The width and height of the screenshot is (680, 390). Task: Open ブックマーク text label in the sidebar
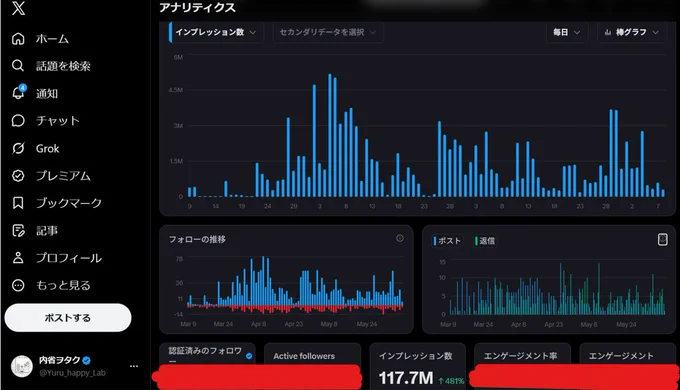coord(69,203)
